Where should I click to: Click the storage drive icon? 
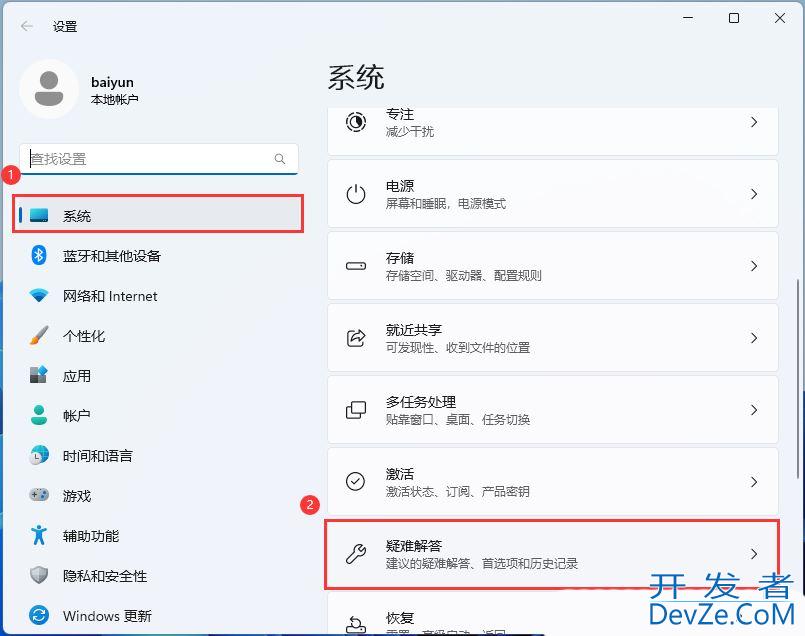[356, 266]
